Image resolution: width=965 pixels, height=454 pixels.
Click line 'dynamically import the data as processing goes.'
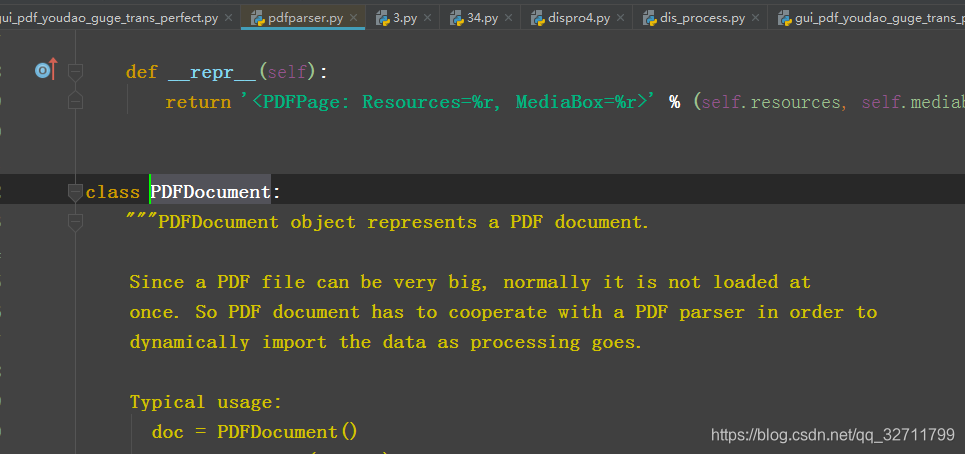click(386, 343)
